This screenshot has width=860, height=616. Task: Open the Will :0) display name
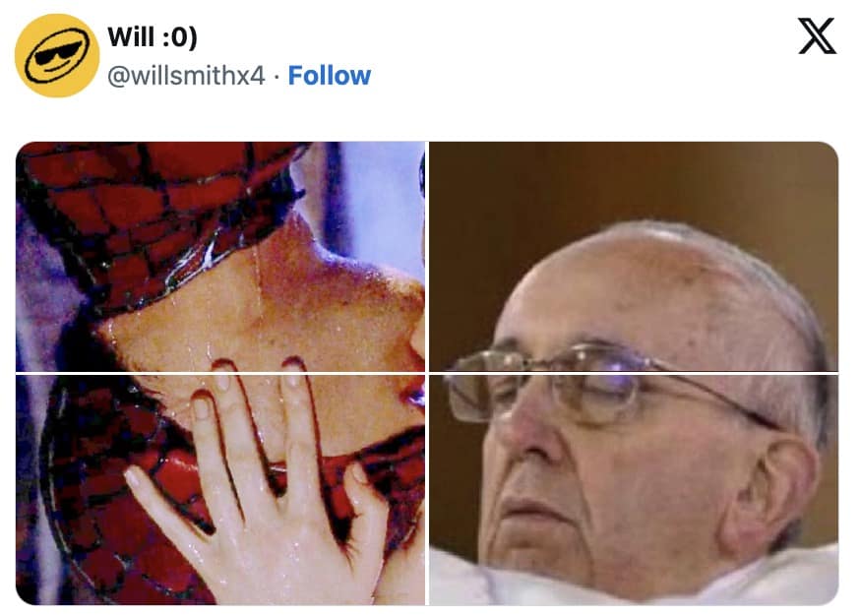[x=152, y=37]
